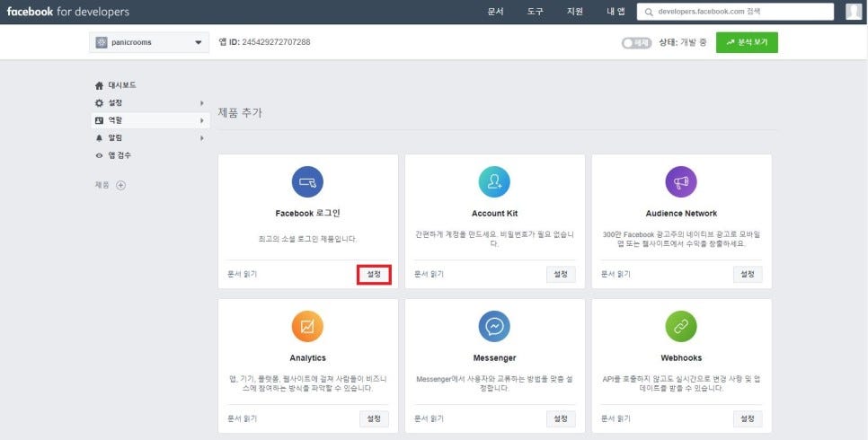Screen dimensions: 868x440
Task: Open the profile avatar at top right
Action: click(x=854, y=12)
